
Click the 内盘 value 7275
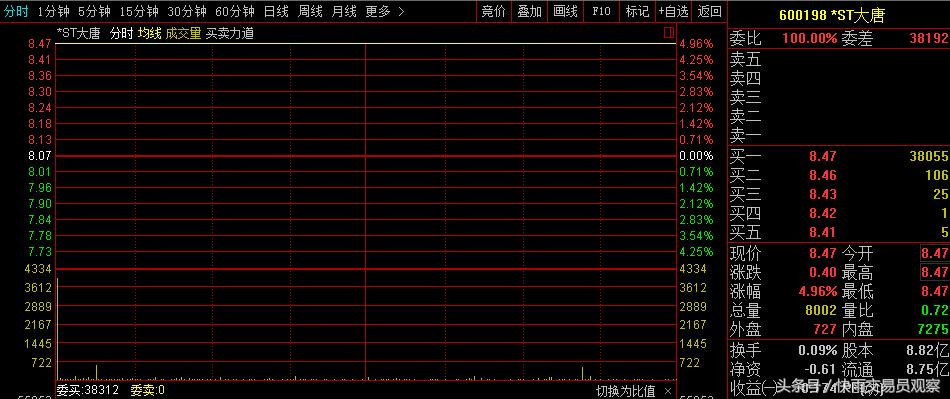click(933, 329)
